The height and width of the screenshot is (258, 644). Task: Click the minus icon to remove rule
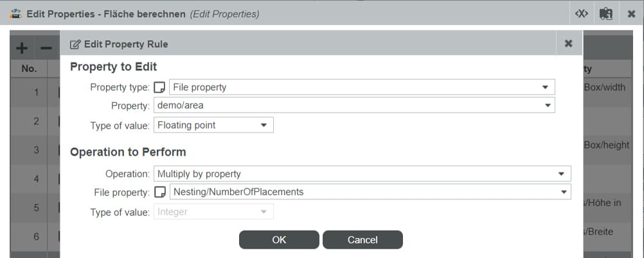(46, 48)
